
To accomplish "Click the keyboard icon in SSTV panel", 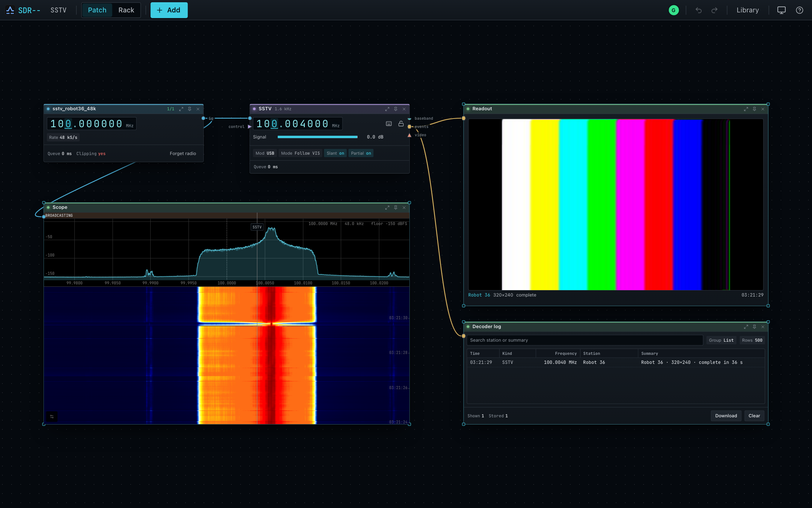I will pyautogui.click(x=389, y=123).
